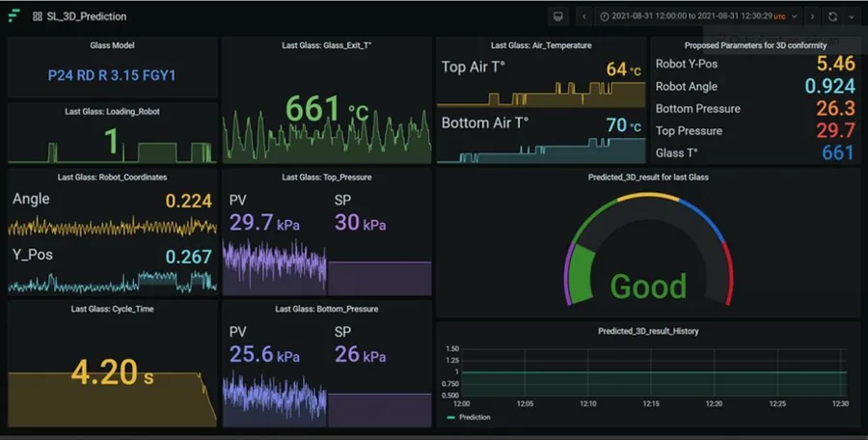Open the Last Glass: Top_Pressure panel title
868x440 pixels.
(x=327, y=178)
